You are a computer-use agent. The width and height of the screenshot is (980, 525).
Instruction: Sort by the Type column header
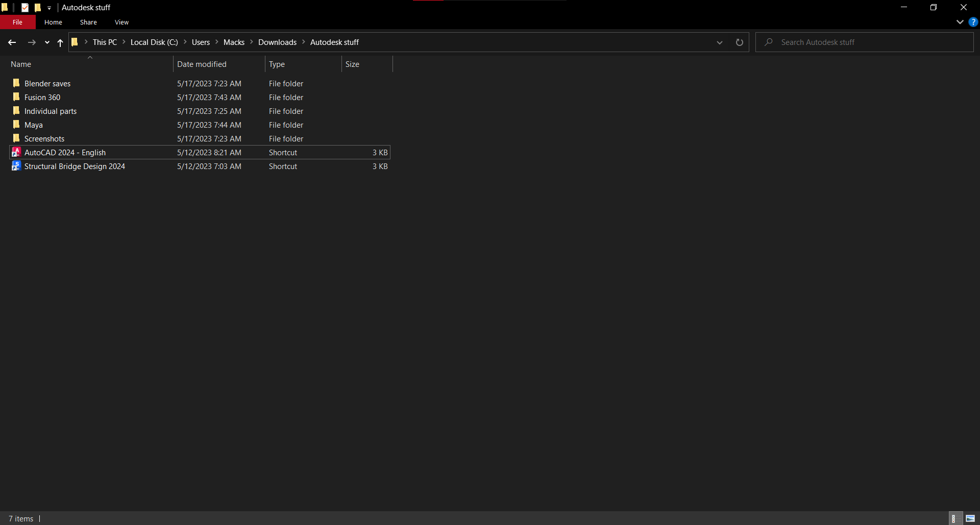click(x=303, y=64)
